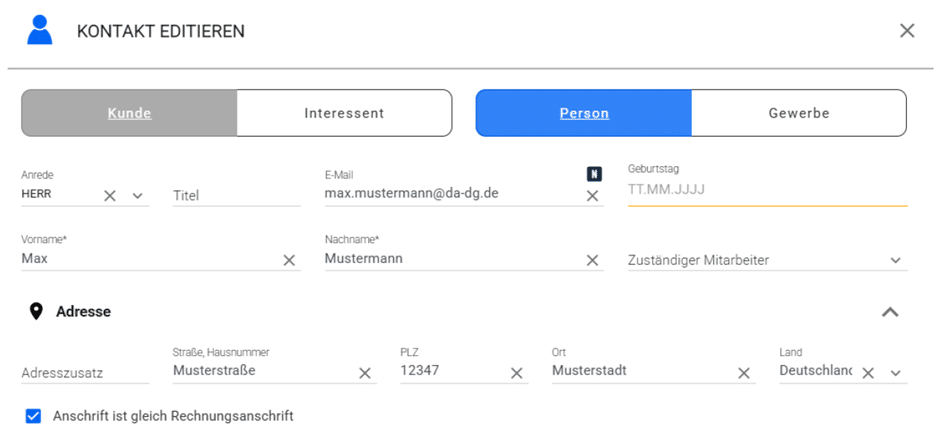Open the Zuständiger Mitarbeiter dropdown
The height and width of the screenshot is (439, 948).
[895, 260]
